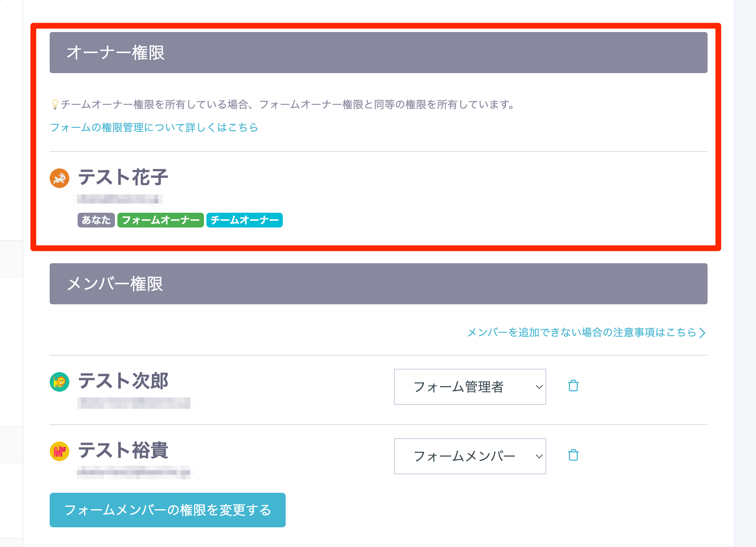Delete member テスト次郎 with trash icon
Viewport: 756px width, 547px height.
(x=573, y=386)
